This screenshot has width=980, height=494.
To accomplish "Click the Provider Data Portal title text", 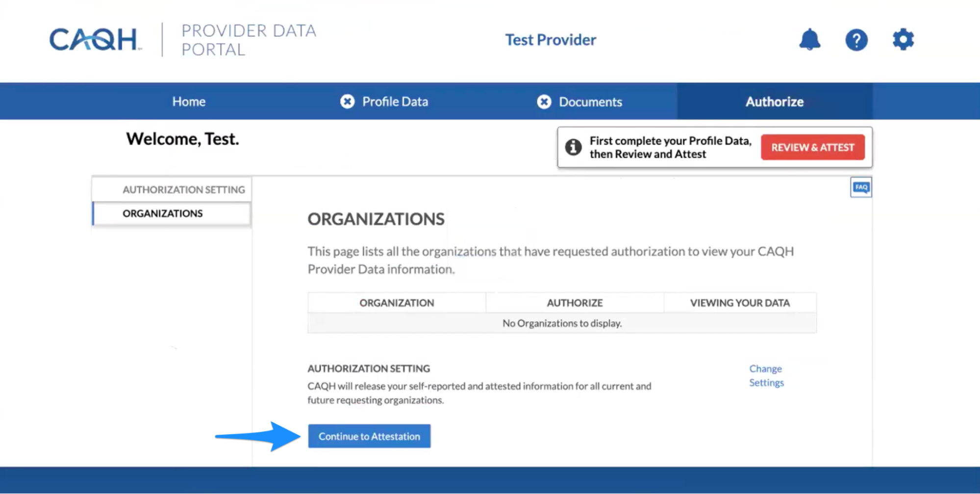I will coord(249,40).
